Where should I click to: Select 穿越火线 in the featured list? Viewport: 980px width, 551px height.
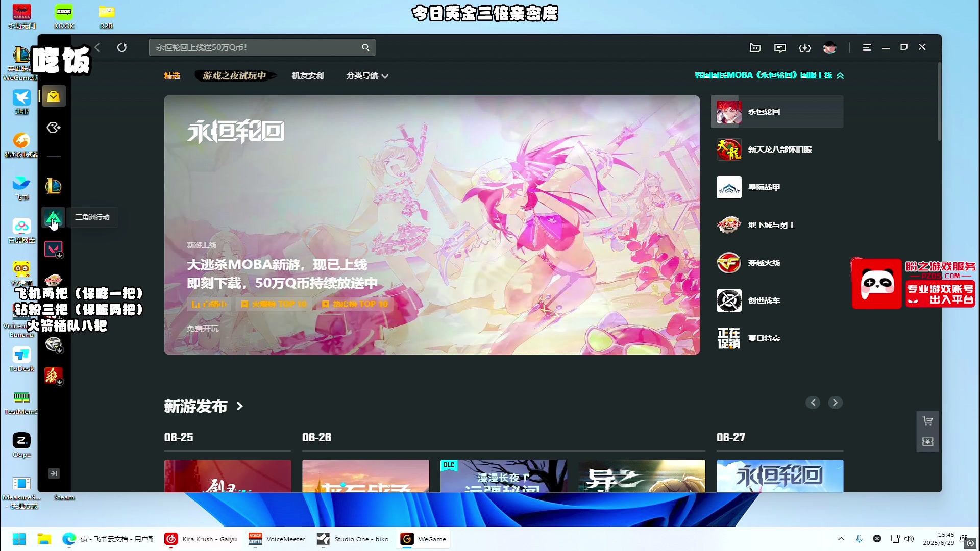point(777,263)
